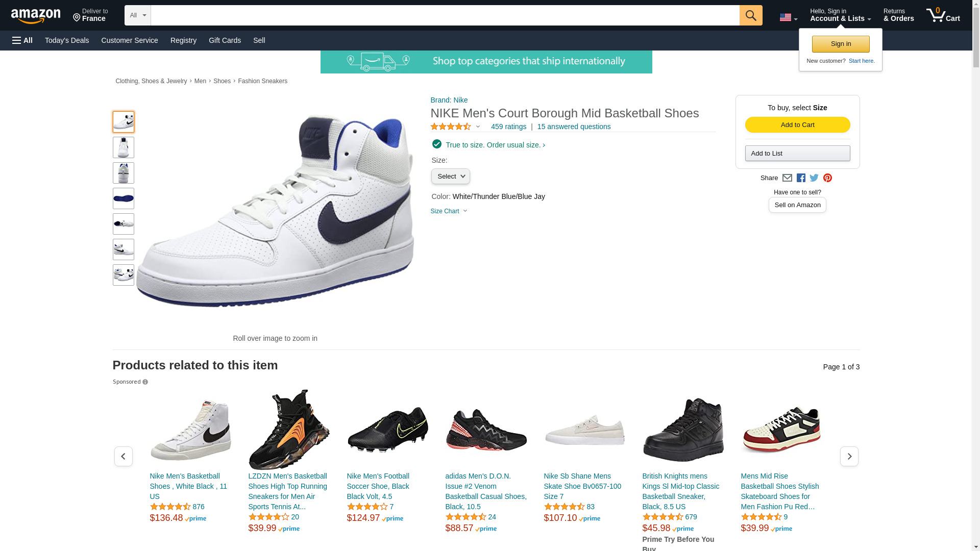Share on Twitter icon
Viewport: 980px width, 551px height.
pyautogui.click(x=814, y=178)
